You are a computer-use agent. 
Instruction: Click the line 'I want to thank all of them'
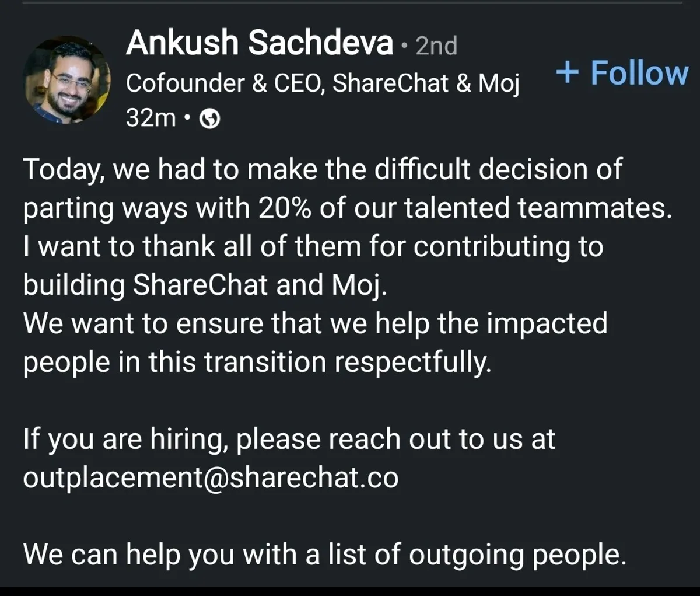(313, 246)
